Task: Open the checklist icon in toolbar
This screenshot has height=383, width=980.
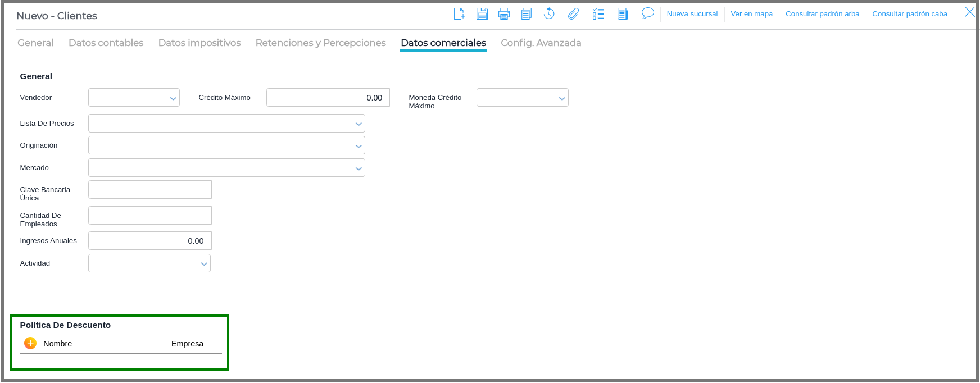Action: click(x=598, y=14)
